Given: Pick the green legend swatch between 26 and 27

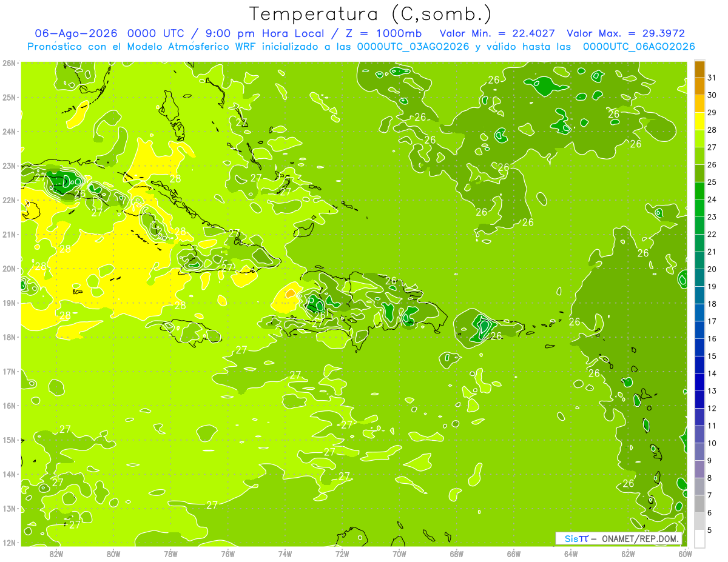Looking at the screenshot, I should (x=699, y=156).
